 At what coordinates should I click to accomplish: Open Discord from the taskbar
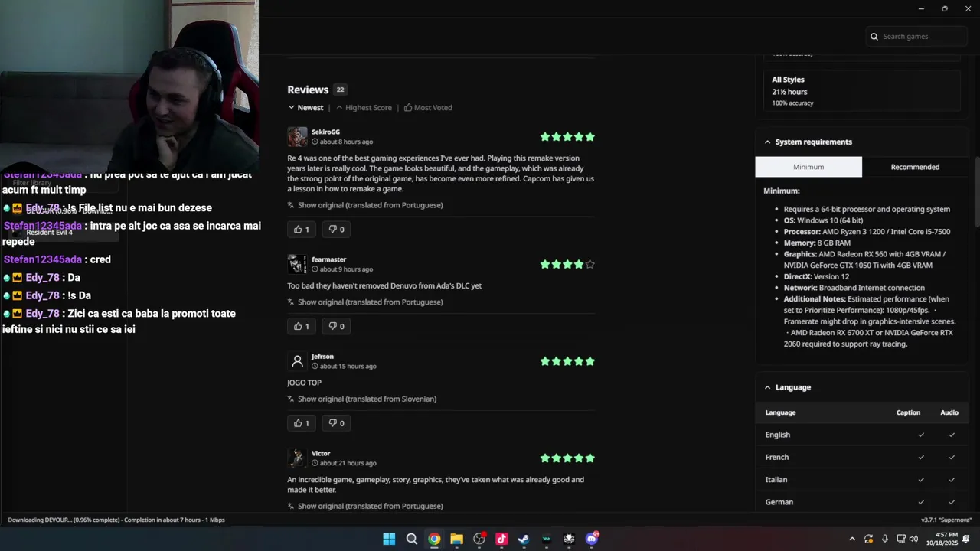[591, 540]
